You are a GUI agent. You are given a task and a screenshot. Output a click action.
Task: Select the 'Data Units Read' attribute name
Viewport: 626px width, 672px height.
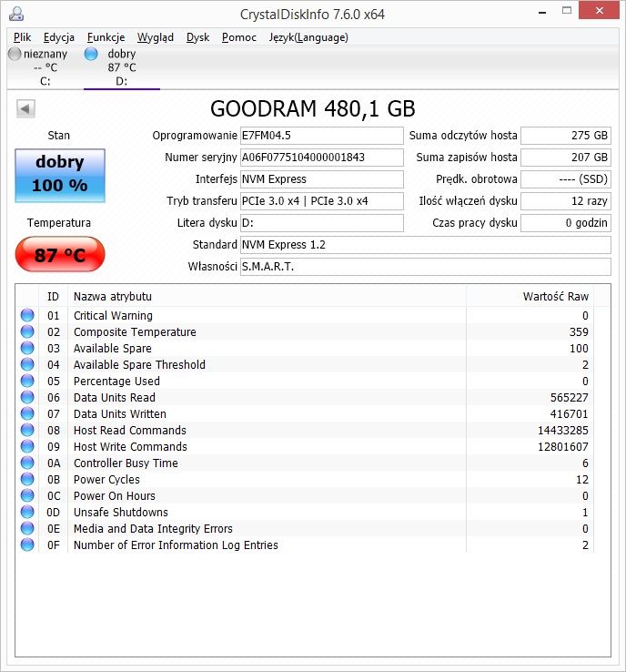point(115,397)
